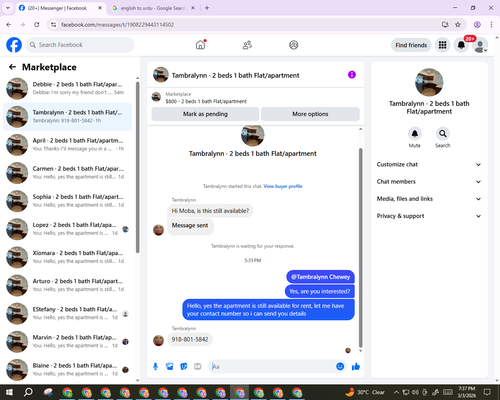
Task: Click the Search magnifier icon in chat details
Action: [x=443, y=134]
